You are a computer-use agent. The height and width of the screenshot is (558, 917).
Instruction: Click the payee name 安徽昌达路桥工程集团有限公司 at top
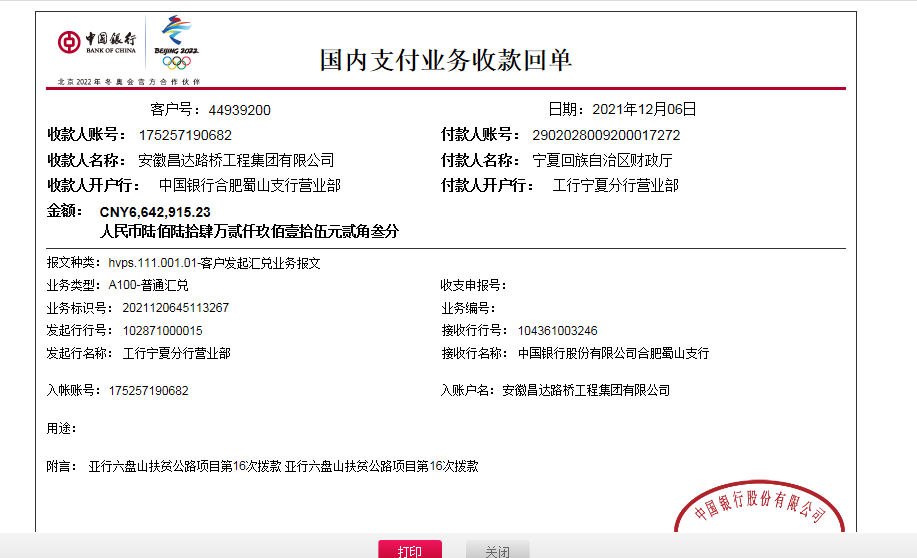coord(236,160)
